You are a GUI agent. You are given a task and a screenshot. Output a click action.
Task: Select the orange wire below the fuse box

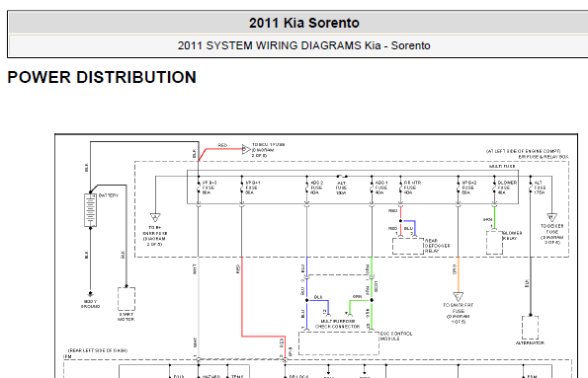point(459,274)
